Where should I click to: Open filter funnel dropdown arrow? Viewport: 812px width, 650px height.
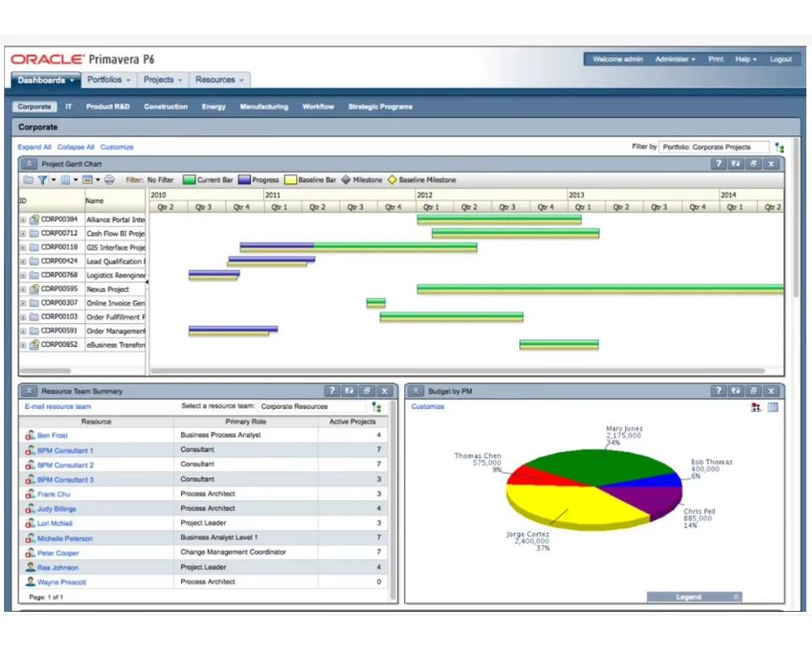[x=52, y=180]
